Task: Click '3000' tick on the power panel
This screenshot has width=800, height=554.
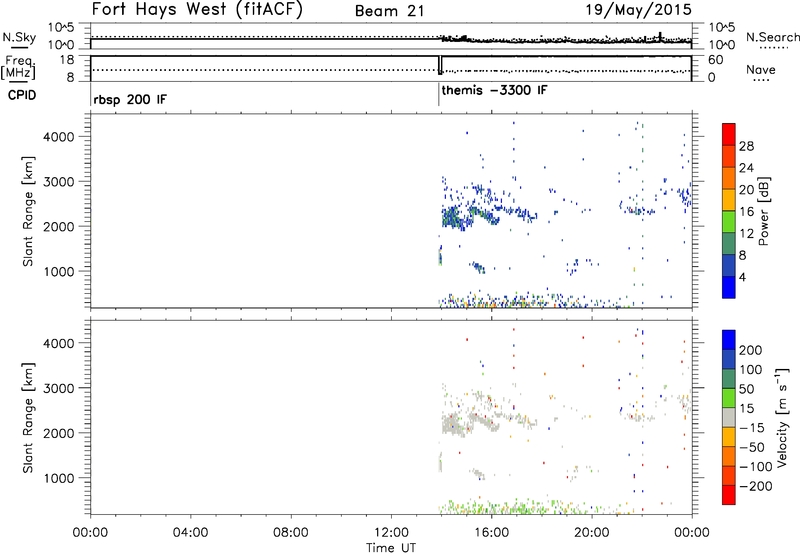Action: click(59, 182)
